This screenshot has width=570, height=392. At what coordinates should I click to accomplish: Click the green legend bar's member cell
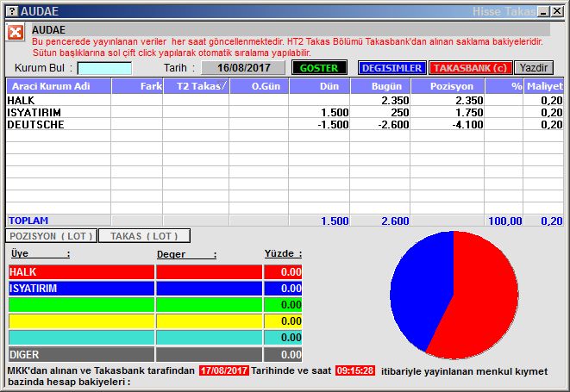(x=81, y=305)
